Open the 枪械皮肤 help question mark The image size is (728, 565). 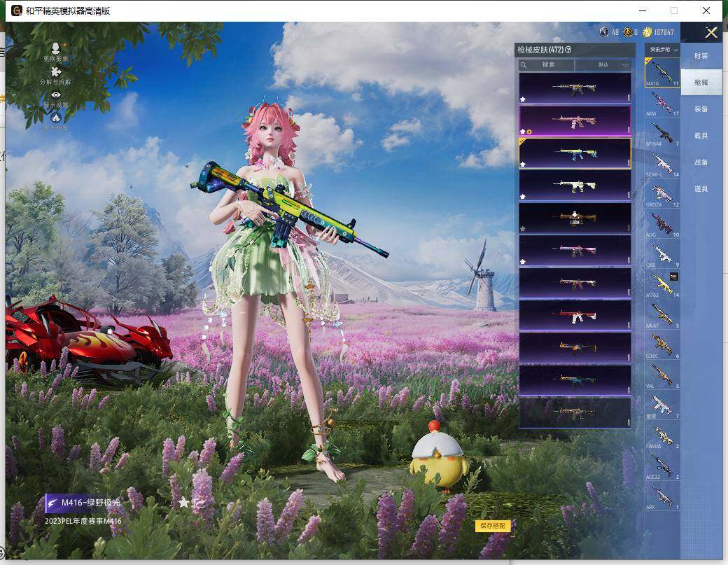(568, 50)
